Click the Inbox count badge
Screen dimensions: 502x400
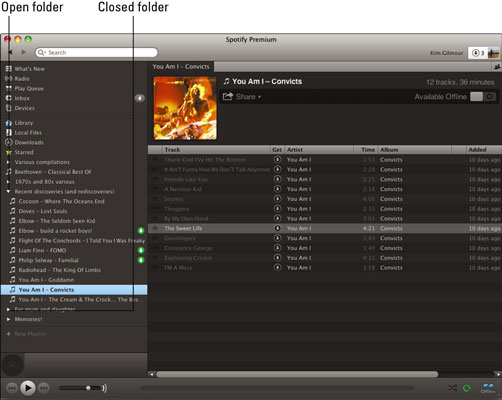click(140, 98)
